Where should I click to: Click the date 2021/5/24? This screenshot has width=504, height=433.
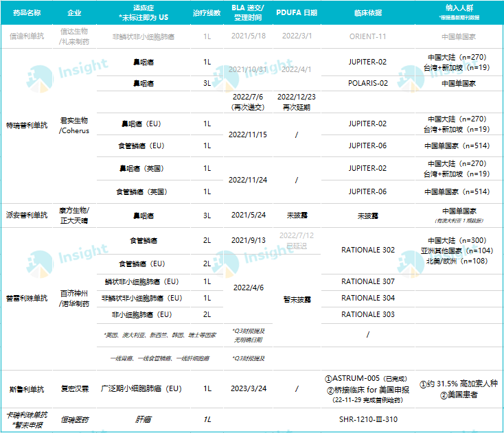(x=249, y=215)
